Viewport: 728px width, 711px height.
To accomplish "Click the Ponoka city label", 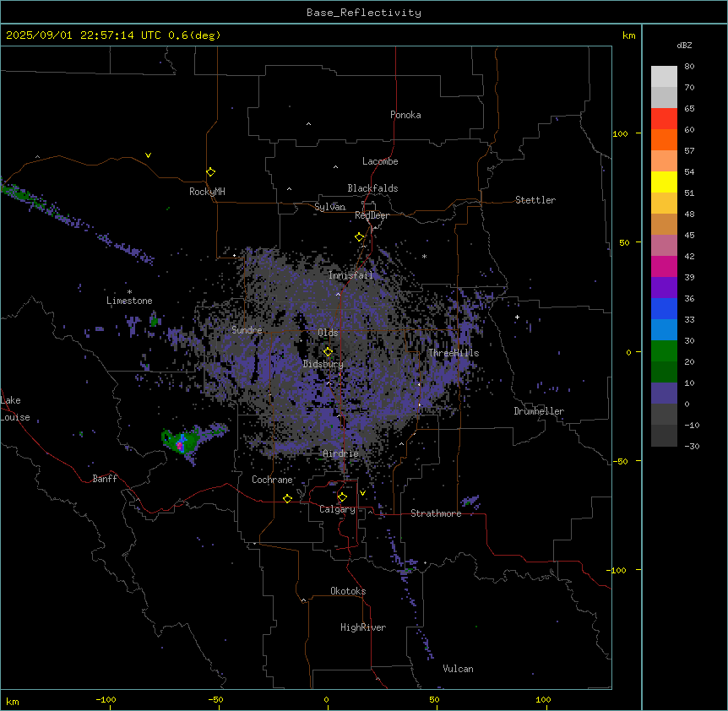I will point(405,115).
